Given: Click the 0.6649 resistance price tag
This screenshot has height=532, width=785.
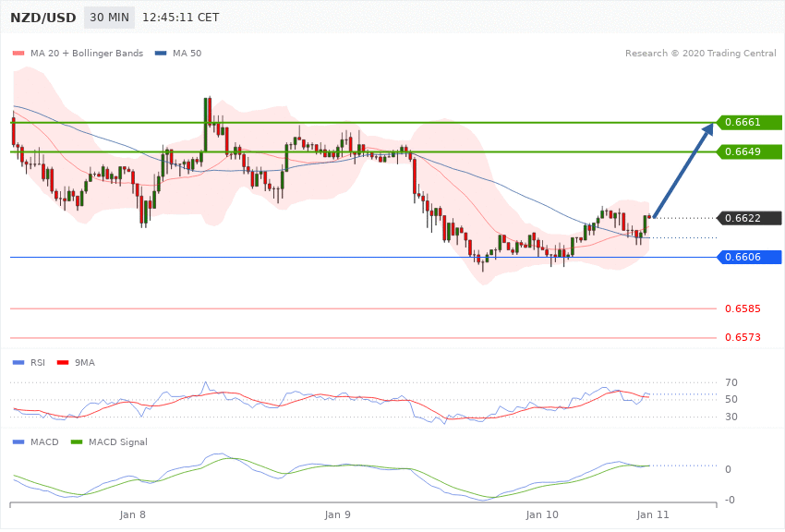Looking at the screenshot, I should click(750, 151).
